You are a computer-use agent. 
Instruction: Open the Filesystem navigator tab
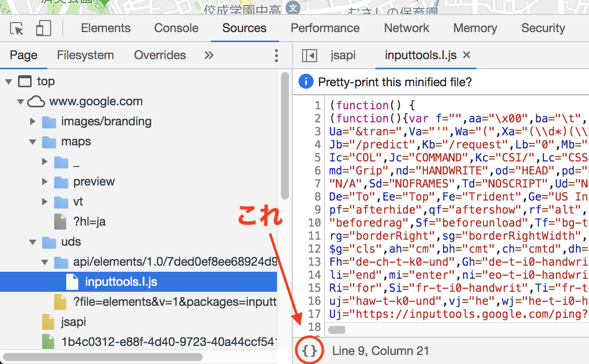click(x=85, y=56)
